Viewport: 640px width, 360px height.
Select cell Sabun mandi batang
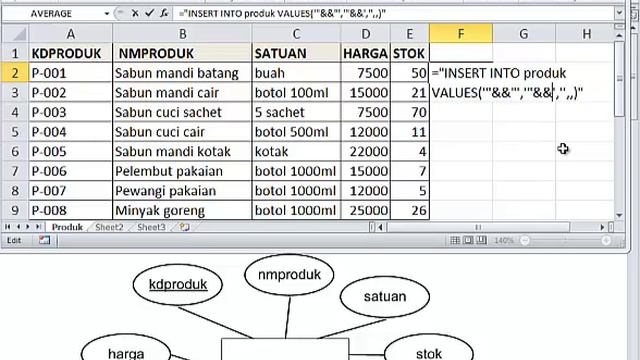coord(182,73)
